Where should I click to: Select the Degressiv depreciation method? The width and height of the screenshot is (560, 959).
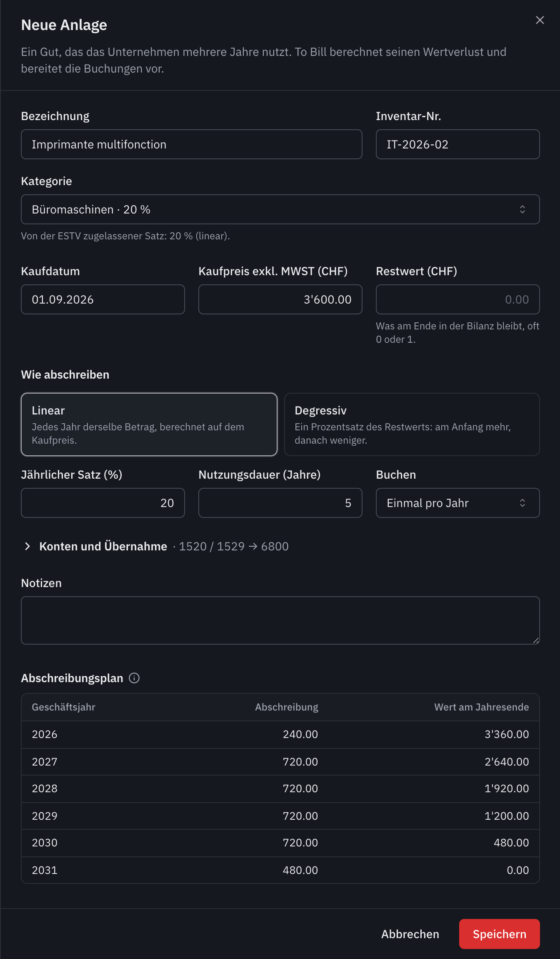(x=412, y=424)
